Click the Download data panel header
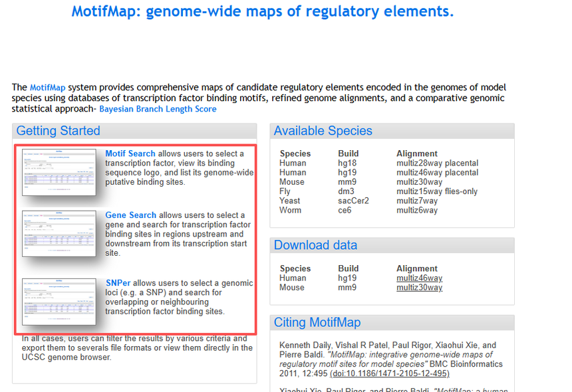This screenshot has height=392, width=572. tap(392, 245)
